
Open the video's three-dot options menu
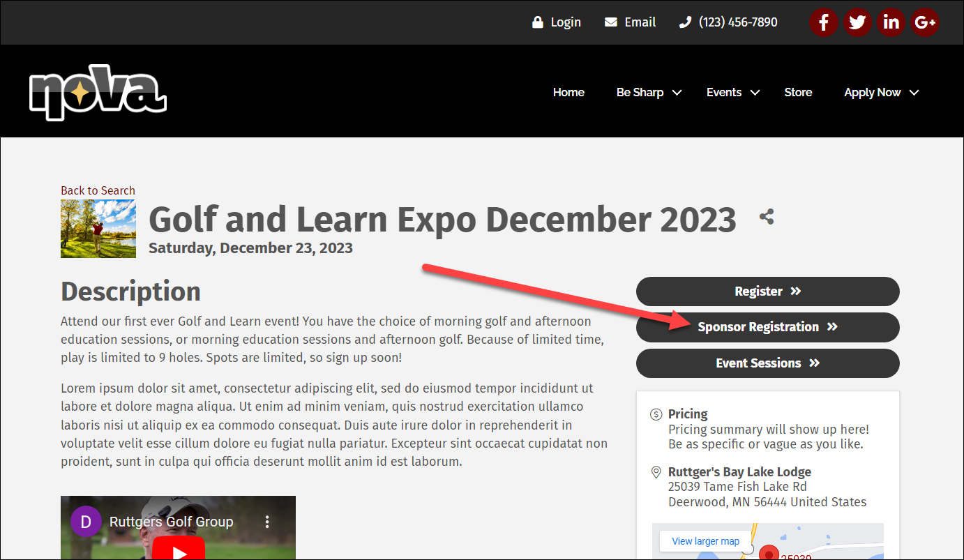(x=267, y=522)
